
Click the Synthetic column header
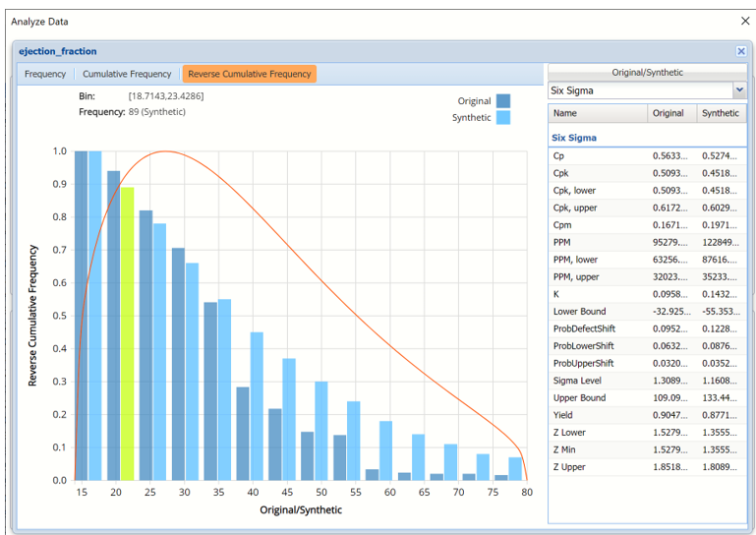click(x=722, y=113)
